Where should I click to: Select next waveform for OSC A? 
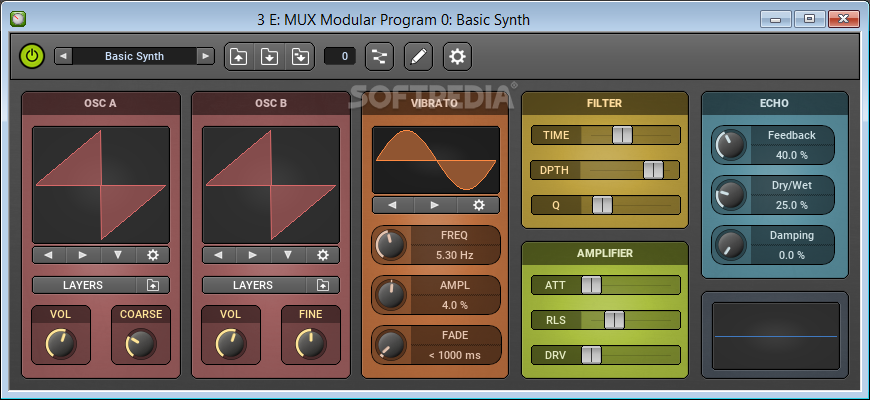(x=83, y=255)
